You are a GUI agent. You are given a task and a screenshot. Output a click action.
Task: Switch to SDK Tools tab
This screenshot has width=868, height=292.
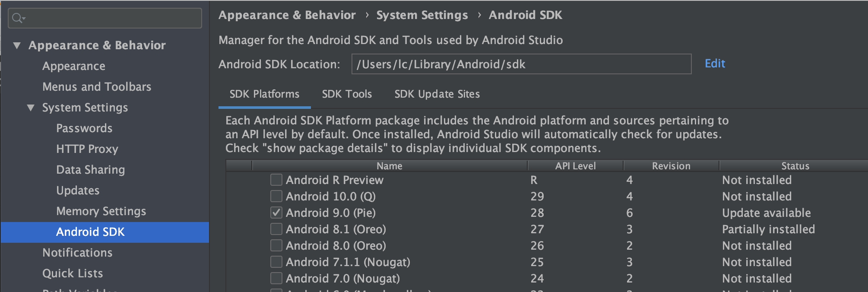[x=347, y=94]
